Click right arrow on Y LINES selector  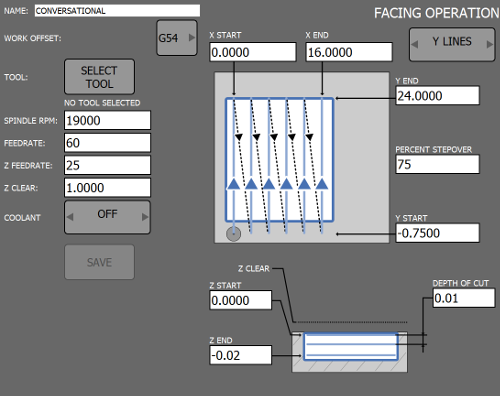(489, 44)
